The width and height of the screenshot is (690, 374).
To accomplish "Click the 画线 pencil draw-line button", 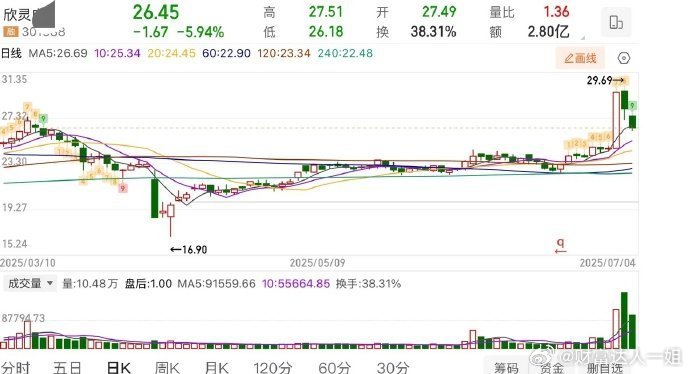I will tap(580, 58).
